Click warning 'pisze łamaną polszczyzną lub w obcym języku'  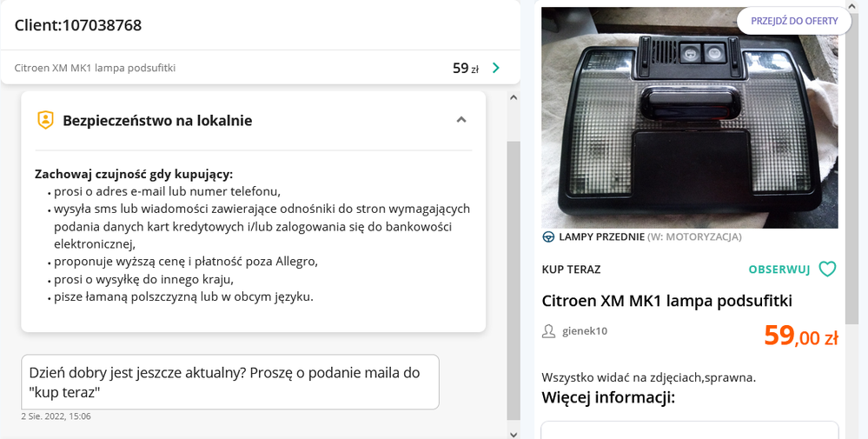point(184,296)
